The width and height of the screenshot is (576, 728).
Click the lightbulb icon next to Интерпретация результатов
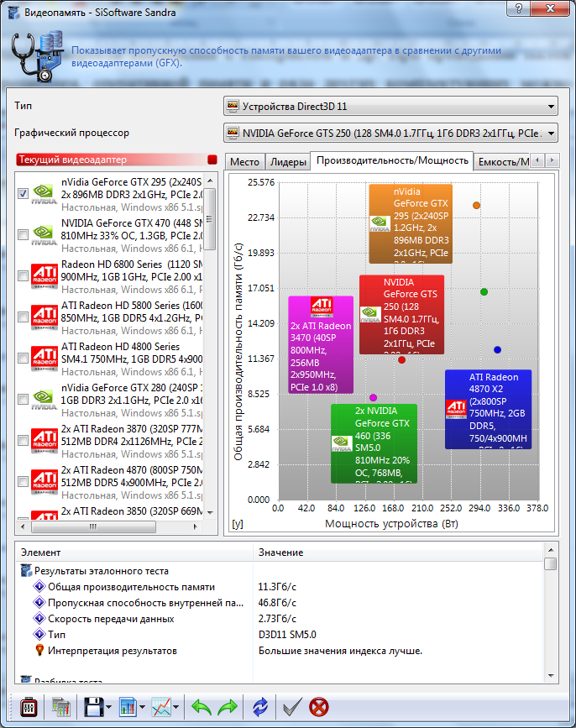point(39,650)
